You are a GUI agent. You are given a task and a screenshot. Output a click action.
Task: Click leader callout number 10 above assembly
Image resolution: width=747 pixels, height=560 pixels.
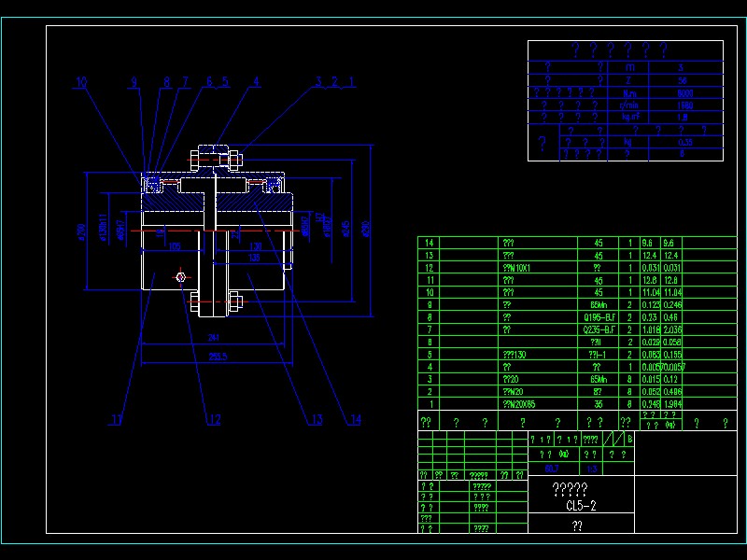click(x=81, y=82)
